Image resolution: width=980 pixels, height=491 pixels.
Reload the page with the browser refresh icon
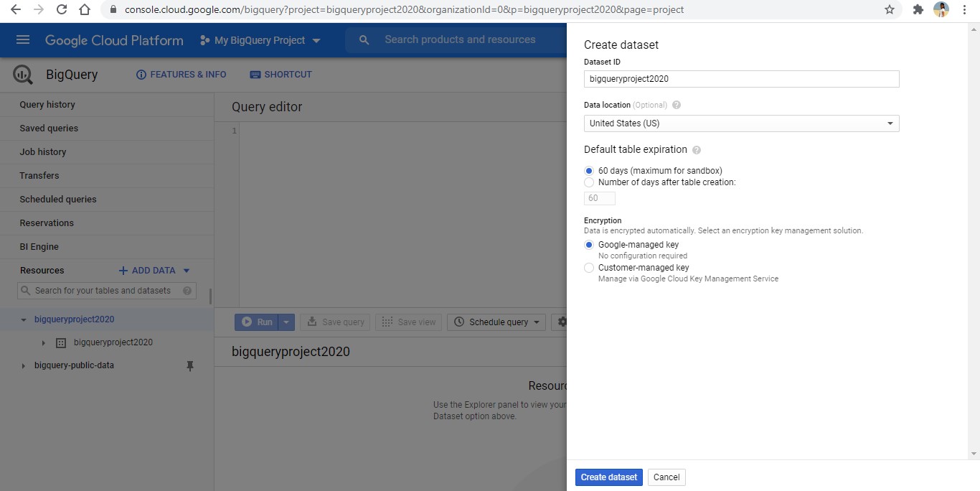(x=62, y=9)
